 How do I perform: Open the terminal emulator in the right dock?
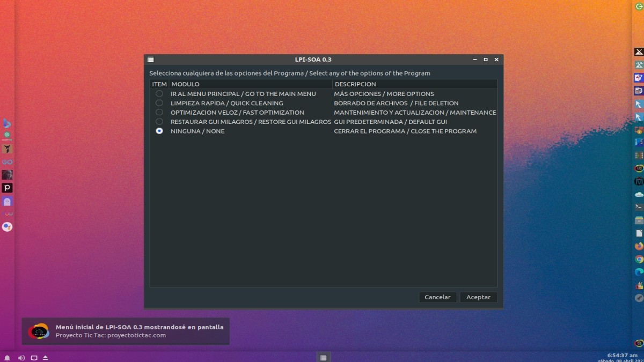pos(639,207)
